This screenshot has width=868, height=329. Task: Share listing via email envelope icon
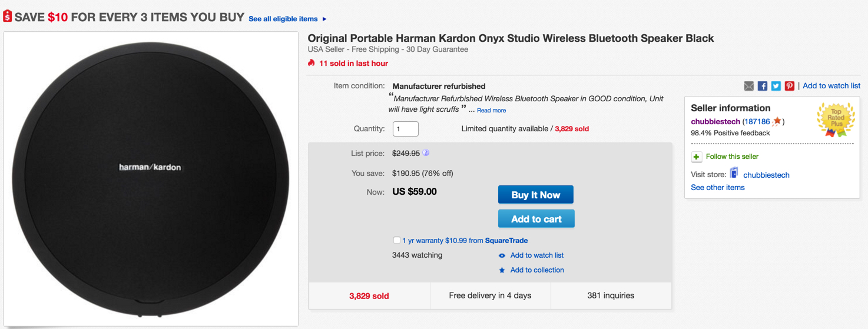pyautogui.click(x=748, y=86)
